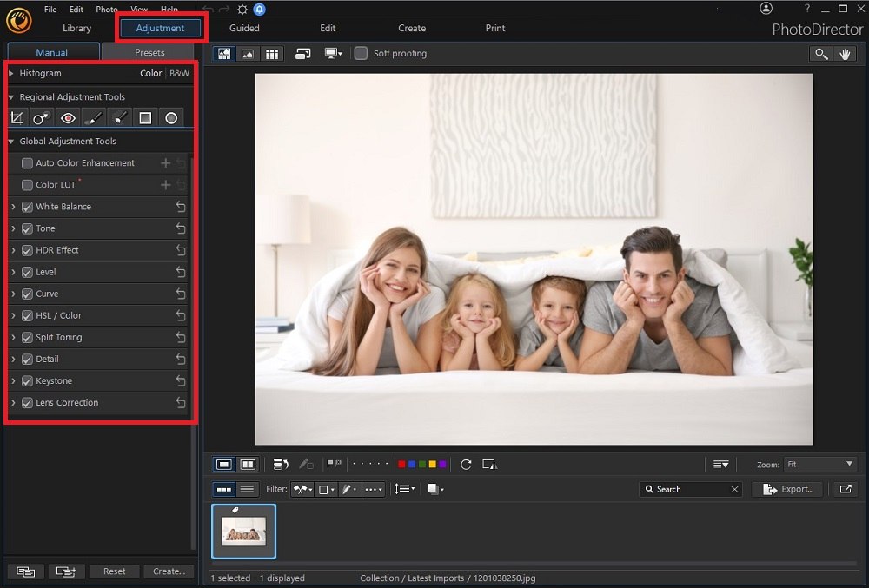Switch to the Presets tab

point(148,52)
